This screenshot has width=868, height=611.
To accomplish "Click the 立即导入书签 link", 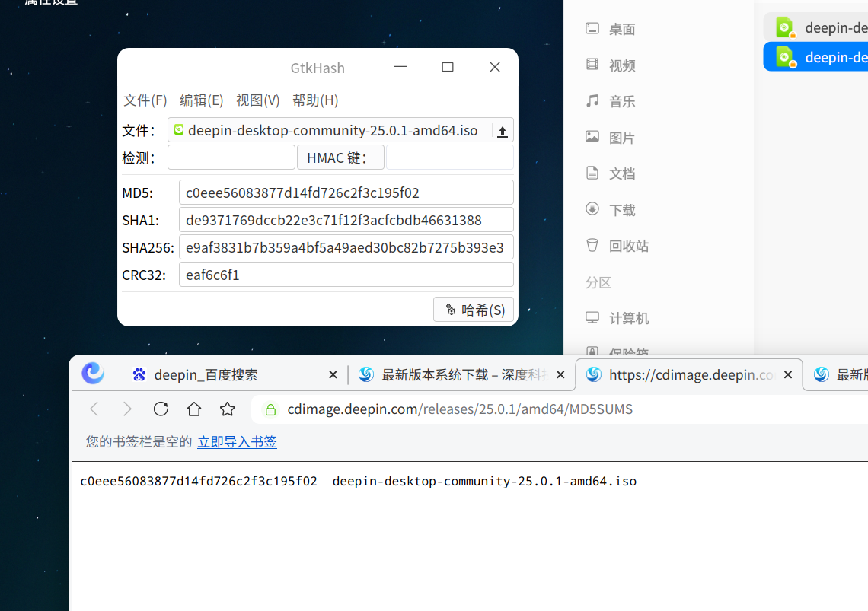I will [237, 441].
